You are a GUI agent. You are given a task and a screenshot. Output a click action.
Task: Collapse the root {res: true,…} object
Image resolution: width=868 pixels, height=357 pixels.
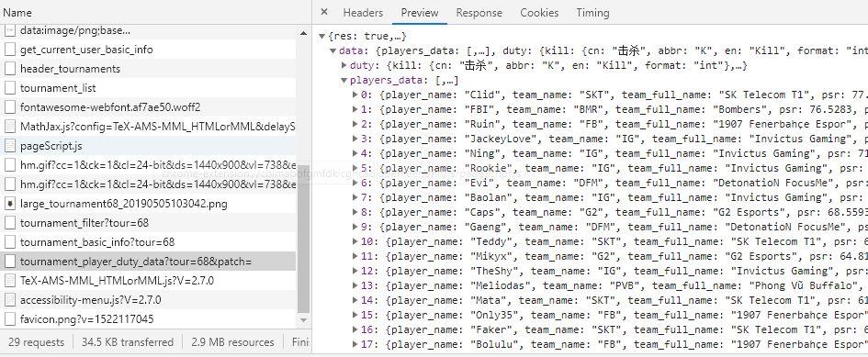(x=321, y=37)
